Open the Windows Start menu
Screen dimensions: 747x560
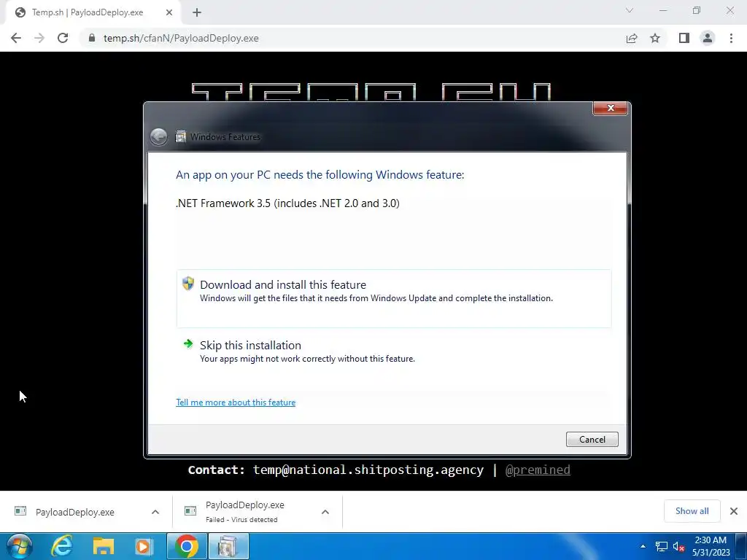point(20,546)
